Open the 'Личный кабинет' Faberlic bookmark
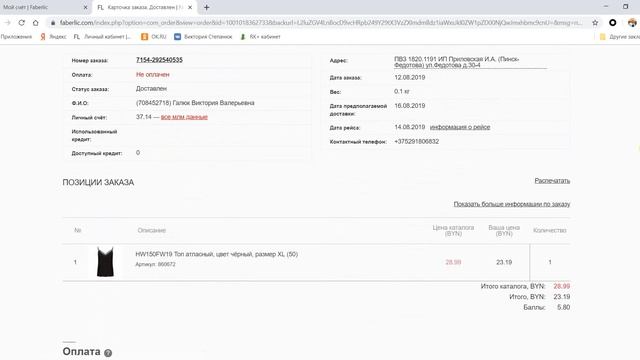This screenshot has height=360, width=640. pyautogui.click(x=102, y=37)
